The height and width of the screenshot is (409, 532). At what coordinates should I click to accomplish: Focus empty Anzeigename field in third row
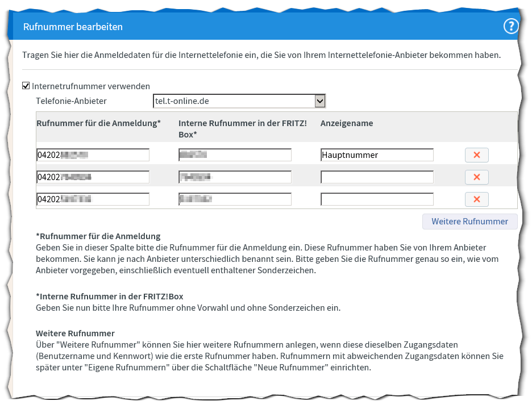tap(377, 199)
